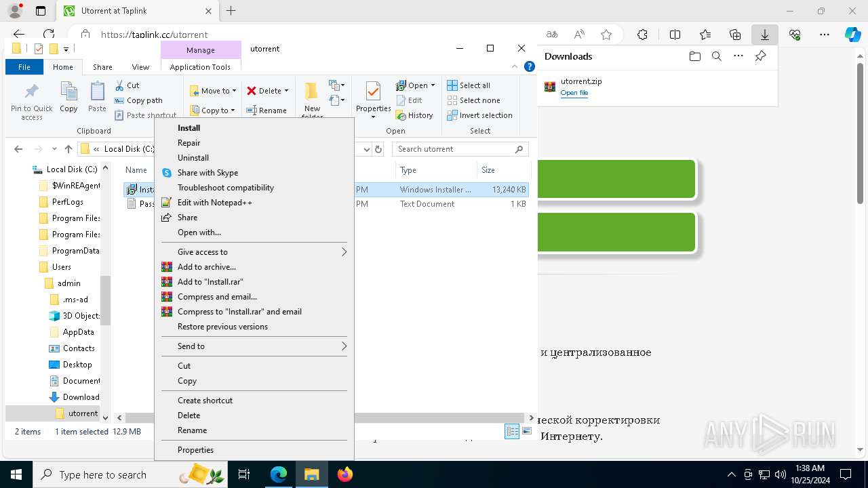Click the ribbon Cut button

pos(127,85)
